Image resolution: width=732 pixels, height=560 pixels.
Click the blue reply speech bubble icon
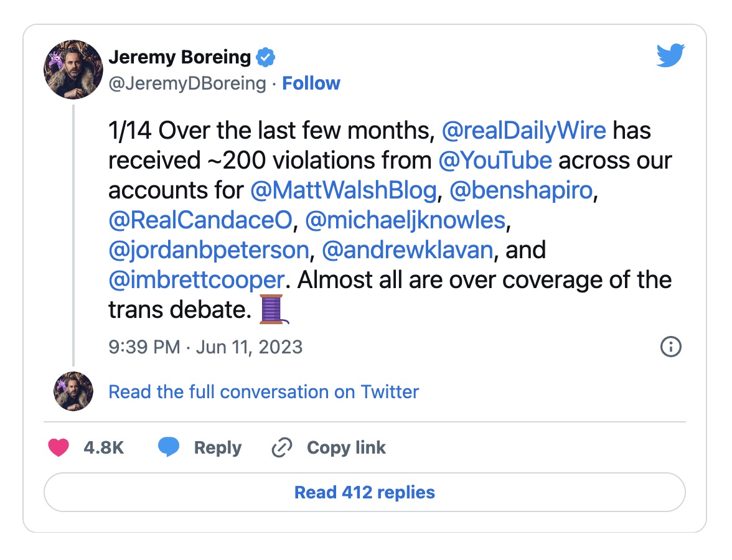click(x=169, y=447)
